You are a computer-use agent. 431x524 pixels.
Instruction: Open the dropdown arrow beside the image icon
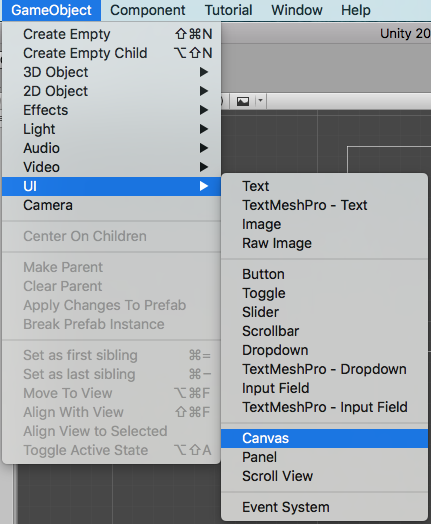261,101
